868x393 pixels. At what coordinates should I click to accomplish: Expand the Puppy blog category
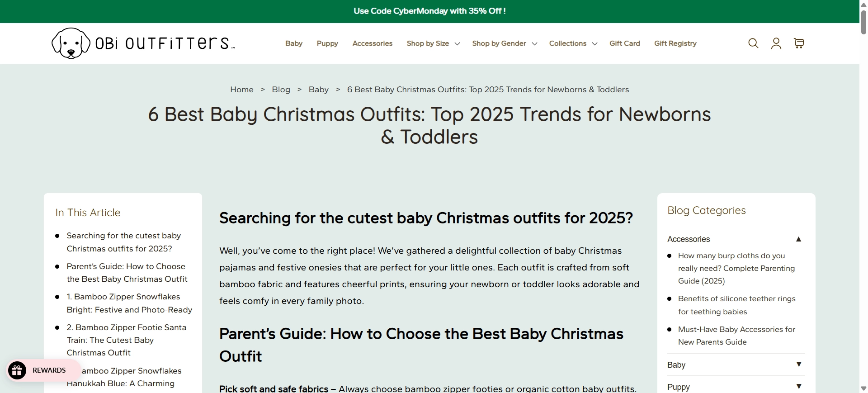coord(798,387)
